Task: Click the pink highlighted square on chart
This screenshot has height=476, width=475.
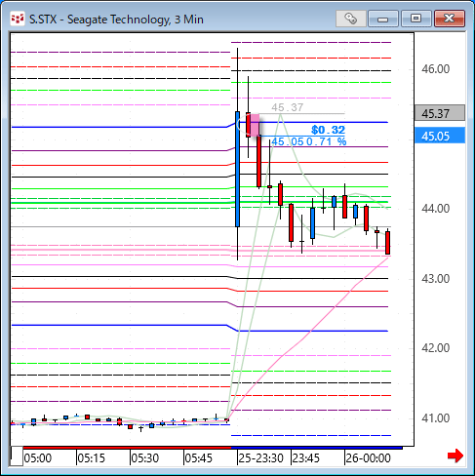Action: point(255,125)
